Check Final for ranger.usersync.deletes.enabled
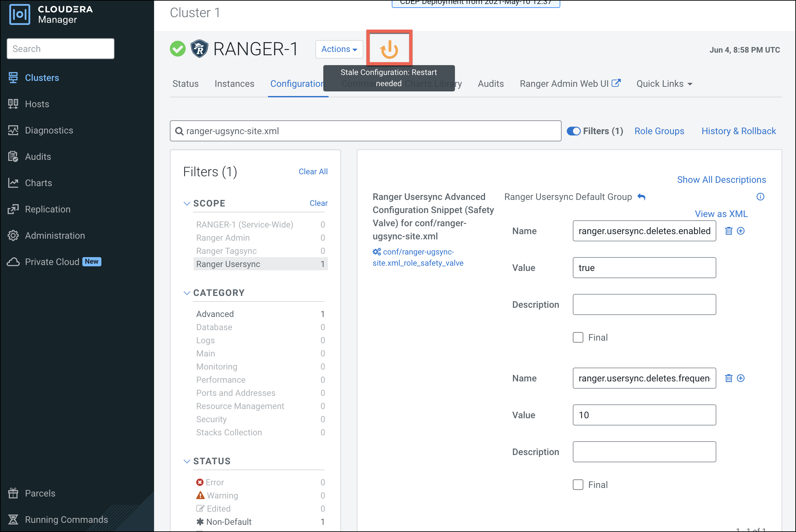Image resolution: width=796 pixels, height=532 pixels. pos(578,338)
